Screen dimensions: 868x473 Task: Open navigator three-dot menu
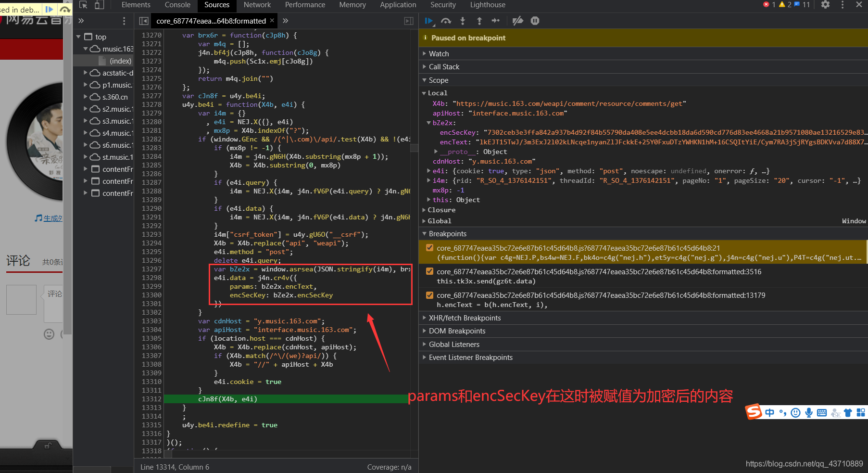pos(124,21)
